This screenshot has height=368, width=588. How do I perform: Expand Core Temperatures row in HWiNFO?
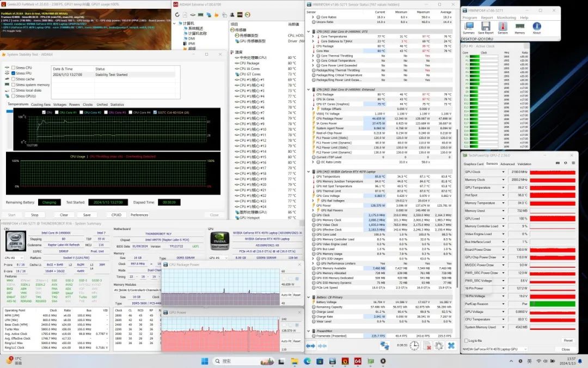314,37
